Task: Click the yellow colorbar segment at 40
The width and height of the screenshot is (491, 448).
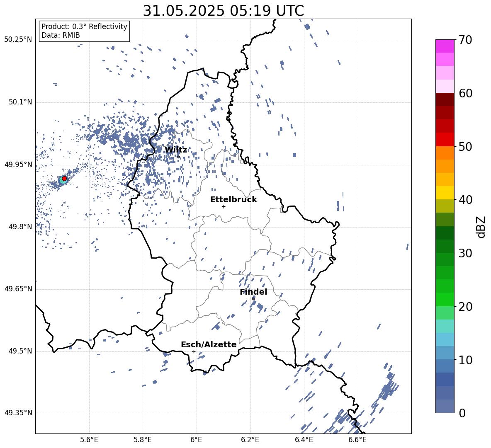Action: coord(445,193)
